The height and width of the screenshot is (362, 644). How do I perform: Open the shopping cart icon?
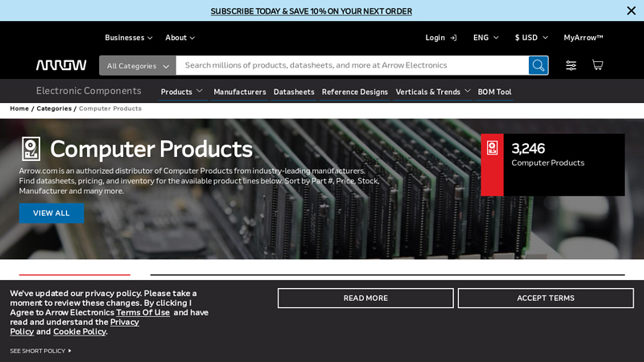coord(597,65)
